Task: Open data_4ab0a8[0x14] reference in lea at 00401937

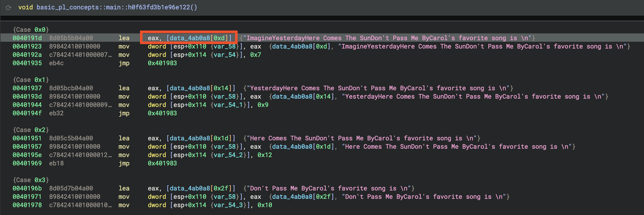Action: [x=201, y=88]
